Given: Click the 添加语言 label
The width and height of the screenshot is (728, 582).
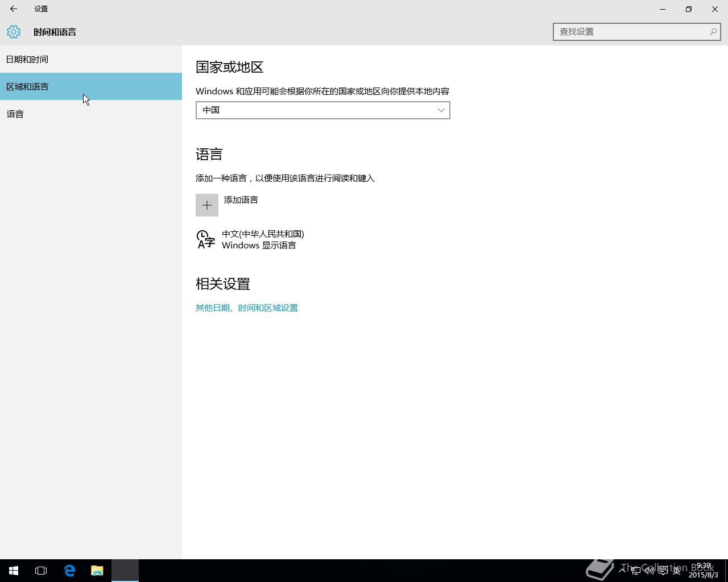Looking at the screenshot, I should (x=241, y=200).
